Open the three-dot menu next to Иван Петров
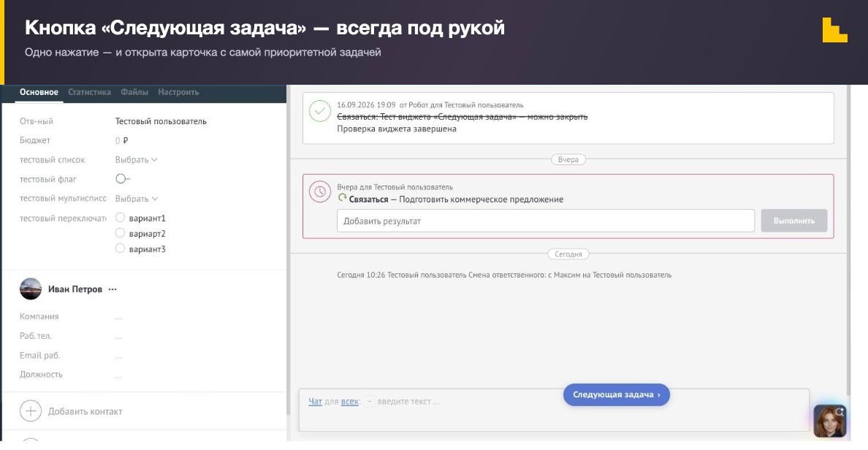 113,289
